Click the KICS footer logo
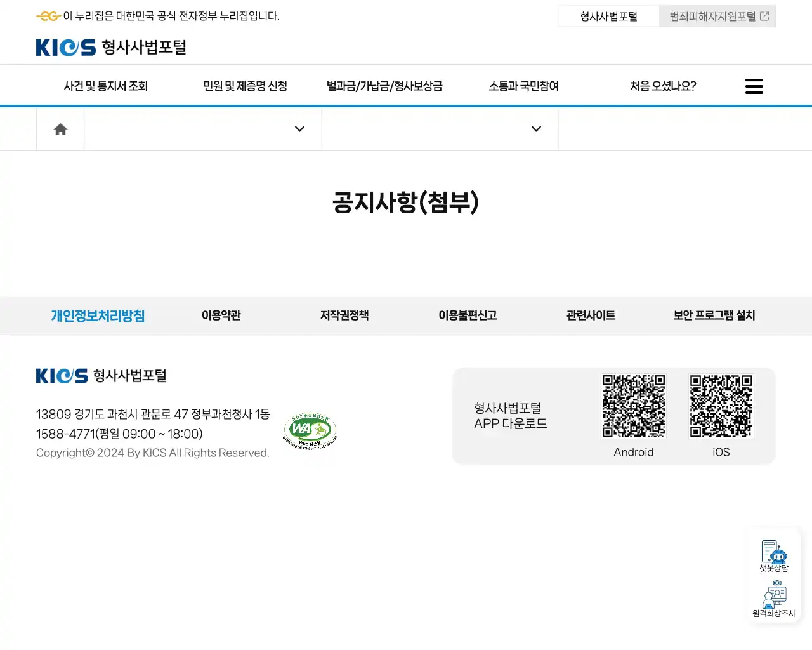Screen dimensions: 812x650 101,376
